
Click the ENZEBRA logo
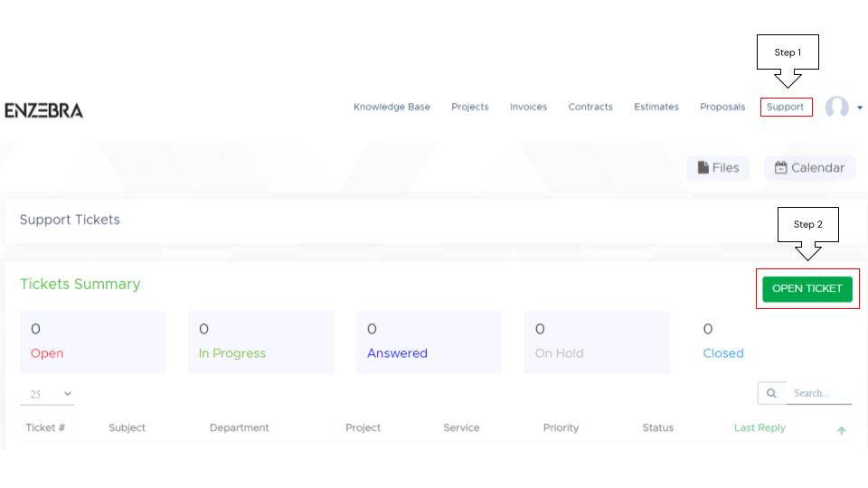tap(43, 110)
